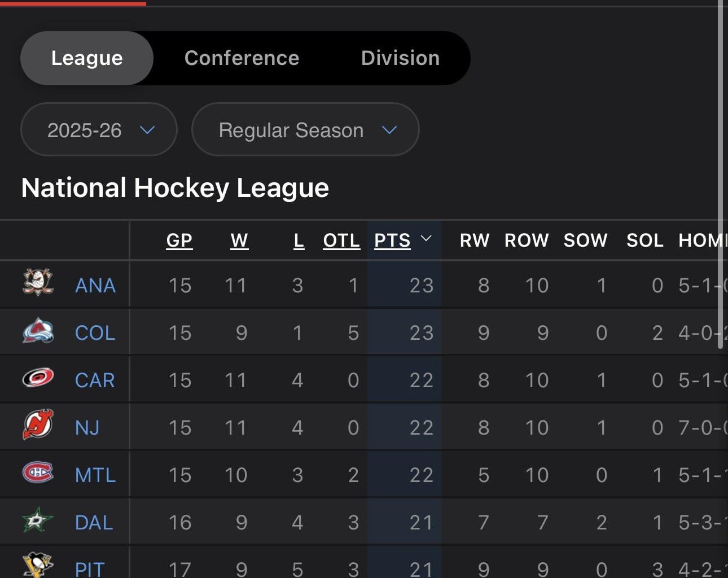Sort standings by GP column
Viewport: 728px width, 578px height.
tap(179, 240)
